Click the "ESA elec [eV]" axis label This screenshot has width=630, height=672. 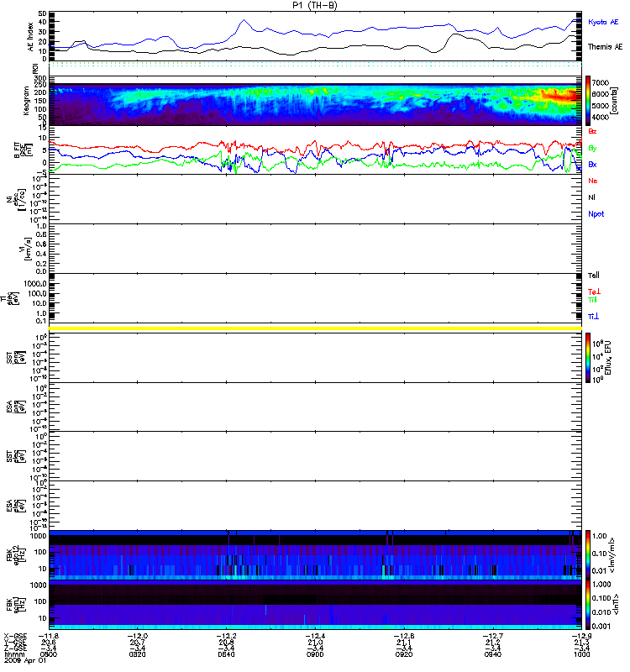[16, 506]
